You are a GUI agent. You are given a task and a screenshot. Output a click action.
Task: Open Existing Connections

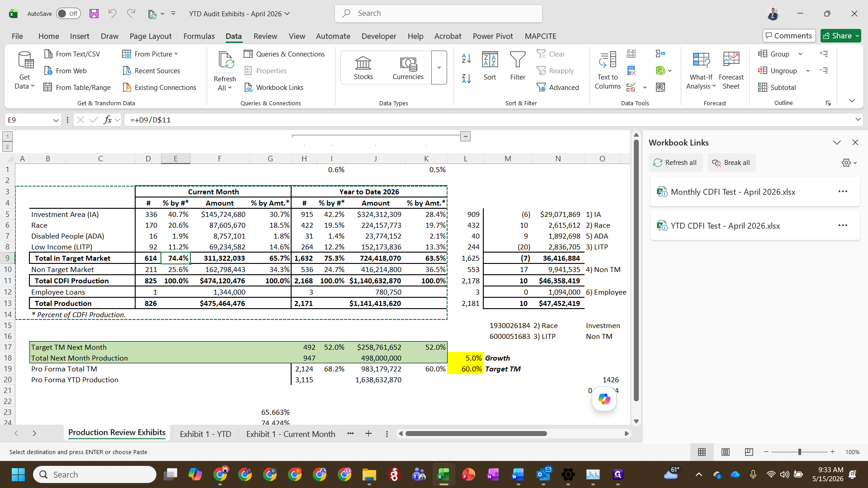[160, 87]
